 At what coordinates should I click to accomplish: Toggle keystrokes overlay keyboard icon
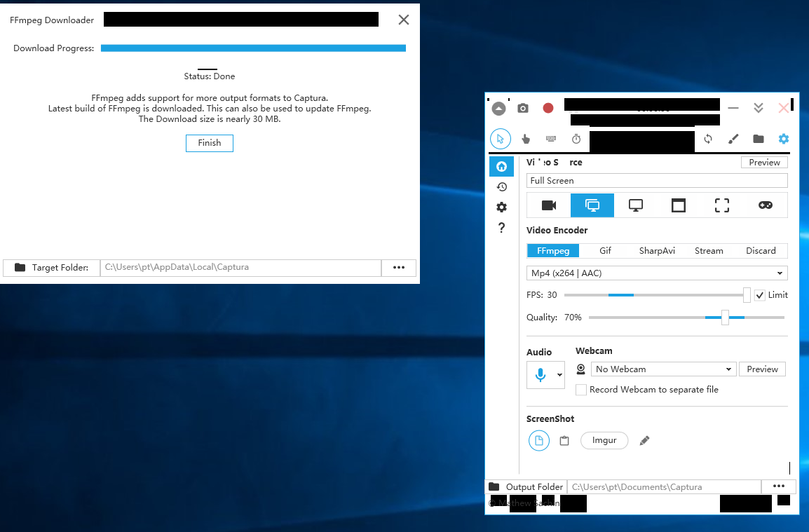550,139
